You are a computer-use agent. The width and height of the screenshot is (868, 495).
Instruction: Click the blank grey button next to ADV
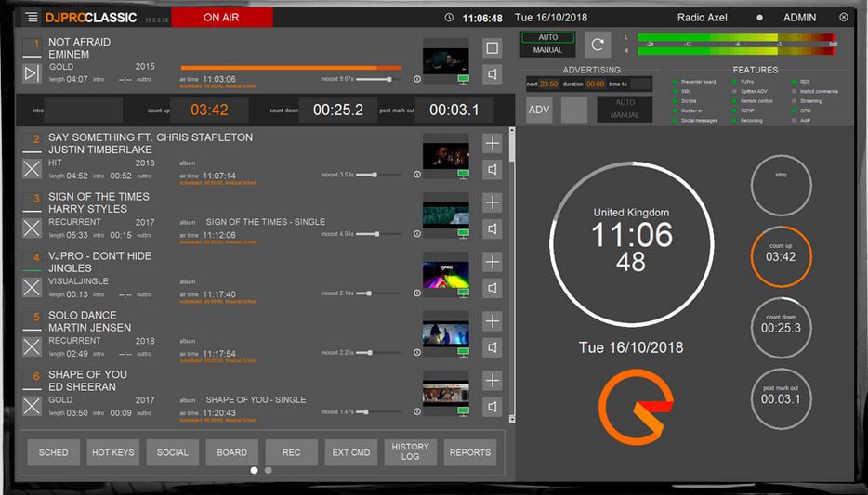574,110
